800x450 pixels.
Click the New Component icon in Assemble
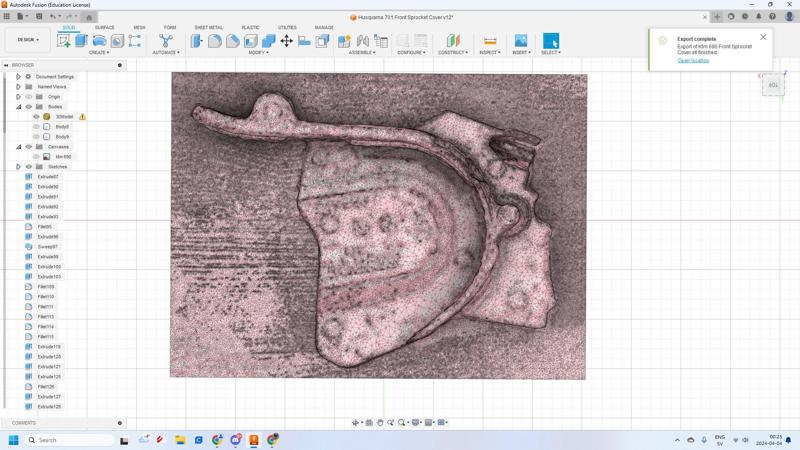point(344,41)
